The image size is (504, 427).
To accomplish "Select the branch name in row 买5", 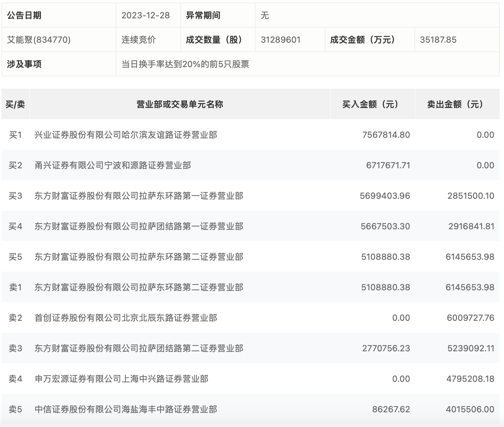I will click(139, 257).
